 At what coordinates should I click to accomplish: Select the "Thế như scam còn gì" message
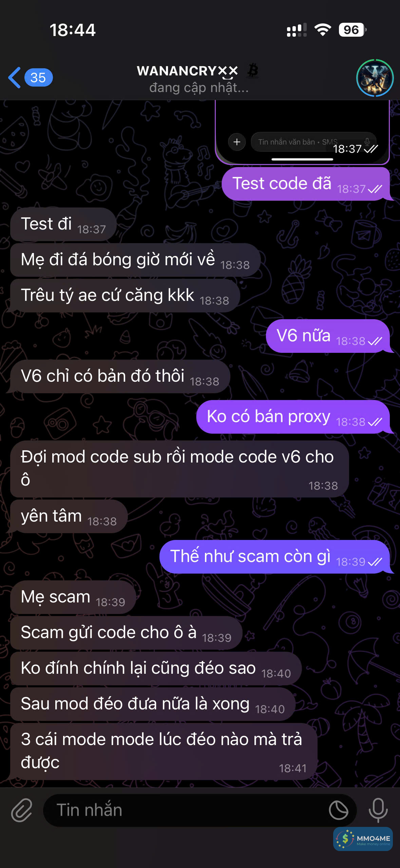[275, 557]
